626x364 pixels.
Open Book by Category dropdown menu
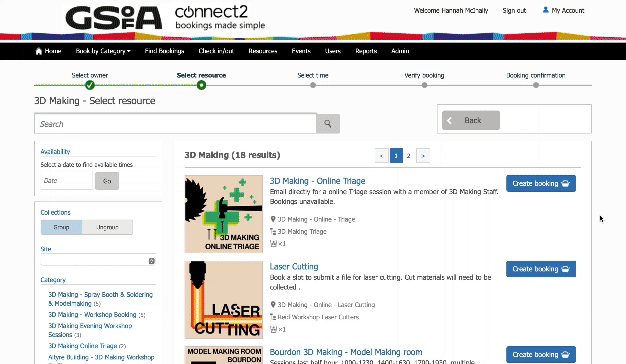[x=103, y=51]
